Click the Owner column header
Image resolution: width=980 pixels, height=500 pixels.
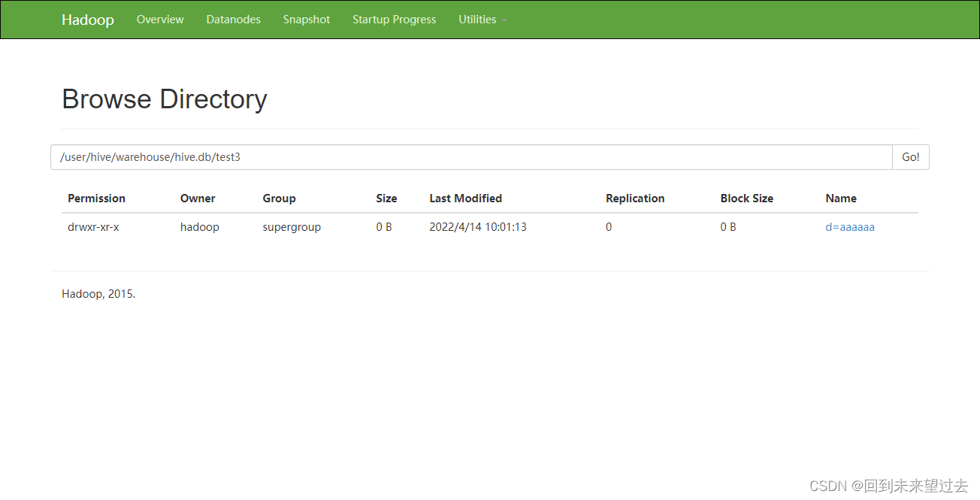coord(197,198)
